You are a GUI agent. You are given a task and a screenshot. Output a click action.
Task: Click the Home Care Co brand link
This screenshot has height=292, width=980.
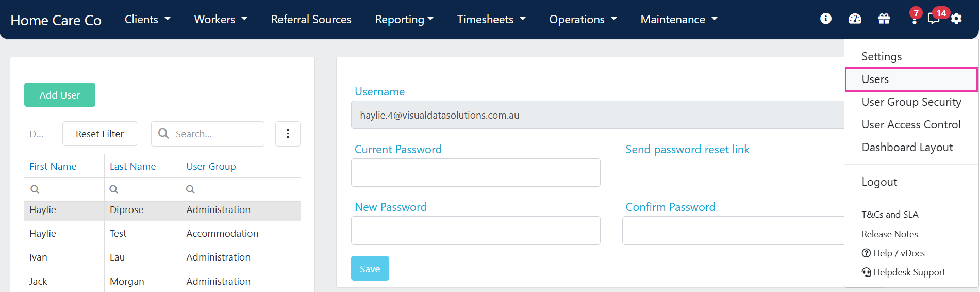(56, 20)
